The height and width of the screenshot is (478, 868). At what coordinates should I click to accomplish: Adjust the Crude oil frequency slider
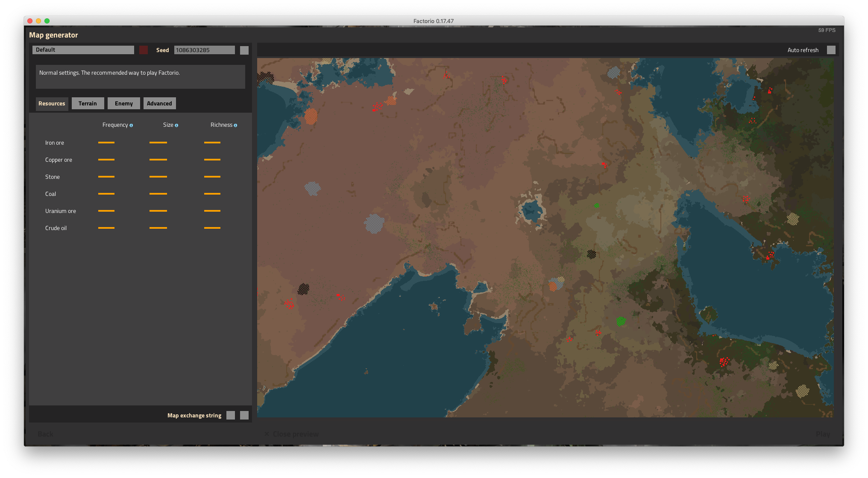coord(106,228)
